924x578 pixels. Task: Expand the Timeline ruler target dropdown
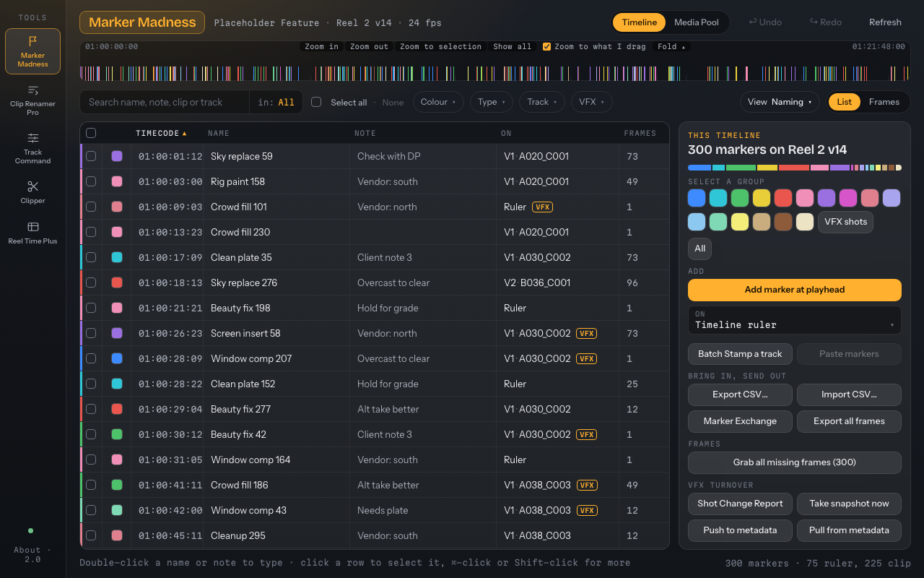point(795,320)
